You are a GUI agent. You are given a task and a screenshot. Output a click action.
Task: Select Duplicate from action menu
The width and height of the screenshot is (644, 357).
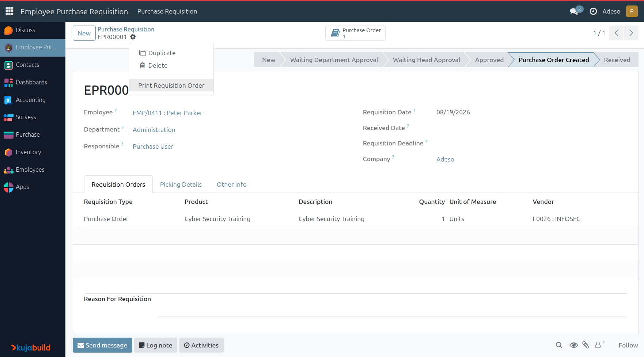171,53
